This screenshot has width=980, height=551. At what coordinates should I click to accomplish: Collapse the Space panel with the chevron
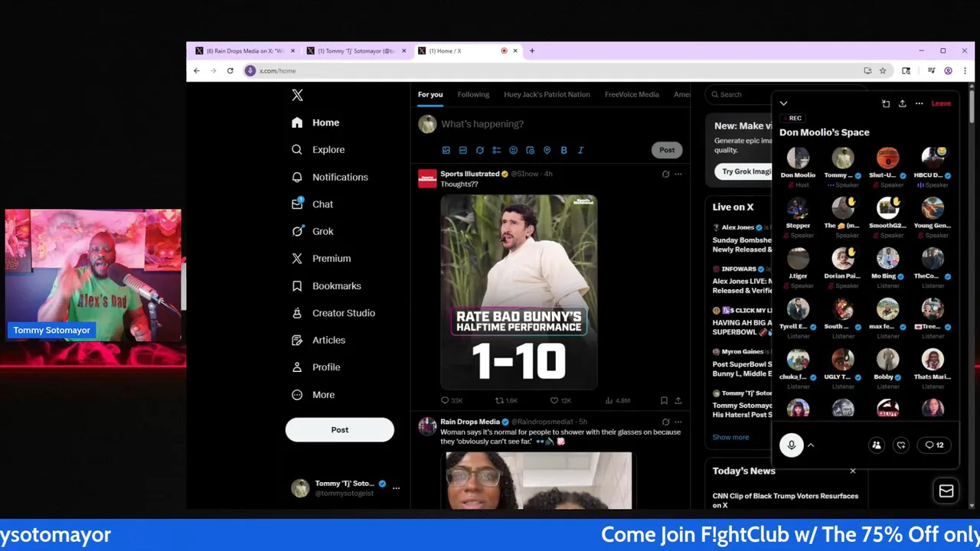click(x=783, y=103)
